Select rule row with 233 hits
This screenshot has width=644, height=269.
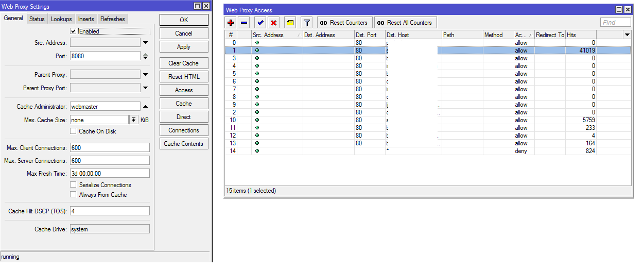tap(428, 128)
